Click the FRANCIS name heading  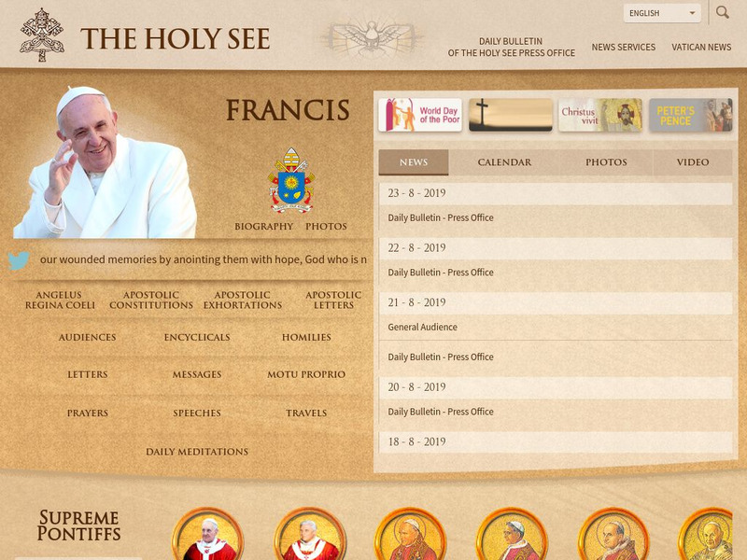pyautogui.click(x=288, y=110)
